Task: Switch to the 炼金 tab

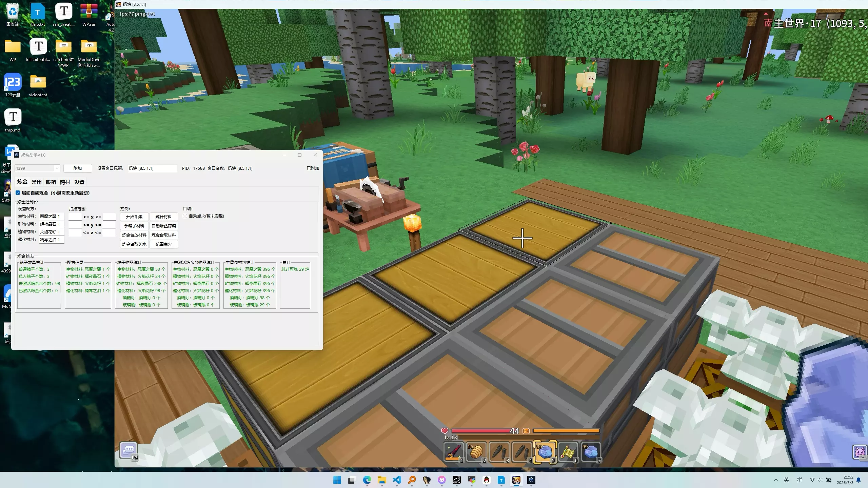Action: point(22,182)
